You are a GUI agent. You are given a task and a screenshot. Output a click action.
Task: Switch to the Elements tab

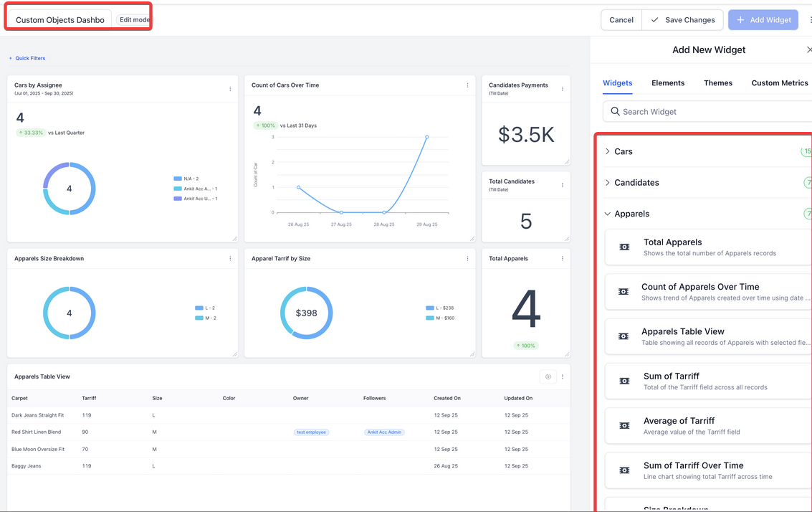667,82
